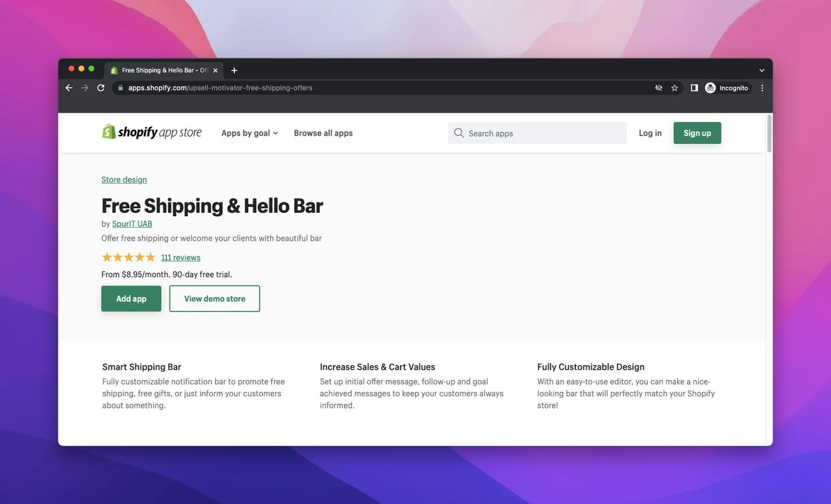Click the green macOS maximize window button
This screenshot has width=831, height=504.
[x=92, y=69]
